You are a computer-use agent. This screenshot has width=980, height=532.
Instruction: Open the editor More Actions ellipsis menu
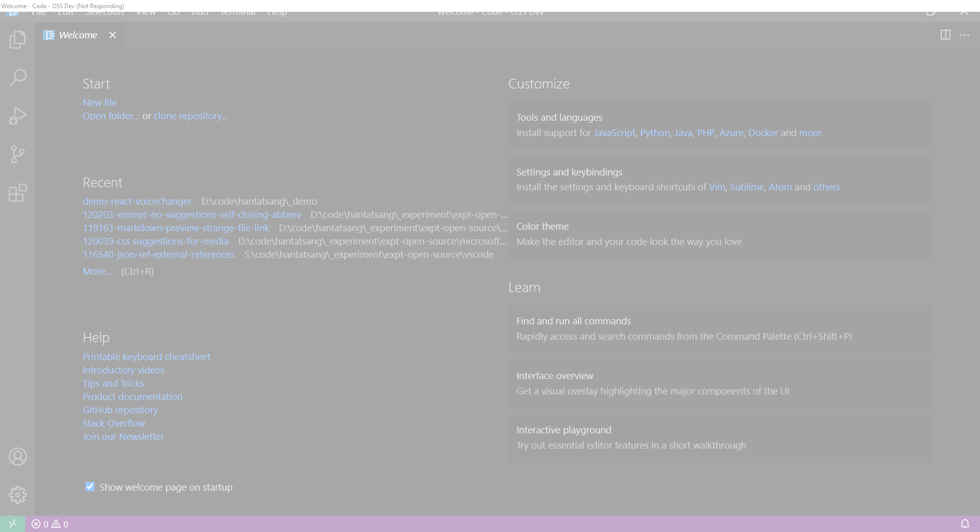click(x=965, y=35)
